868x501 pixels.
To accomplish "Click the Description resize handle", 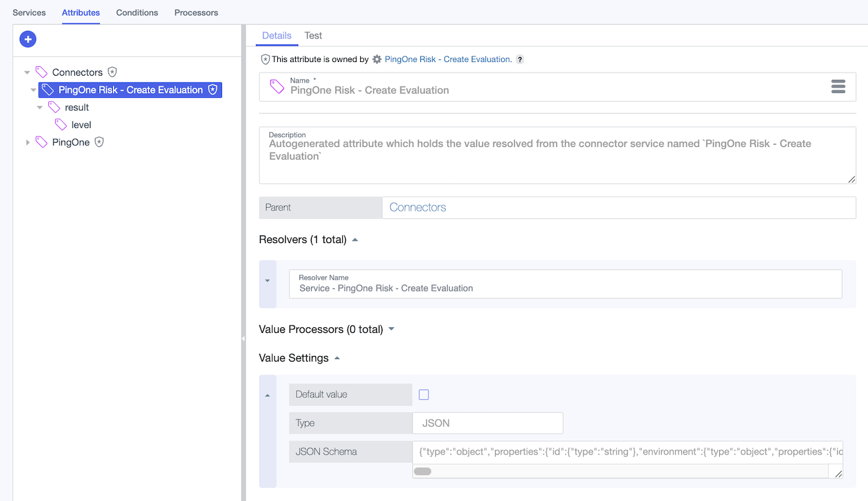I will 851,179.
